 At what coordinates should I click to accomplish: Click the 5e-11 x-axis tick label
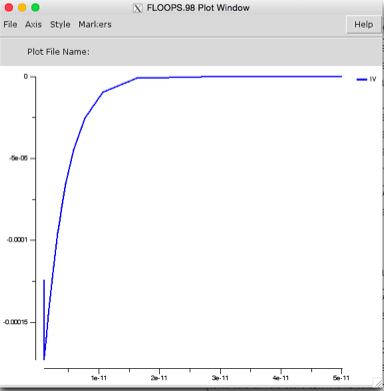341,378
